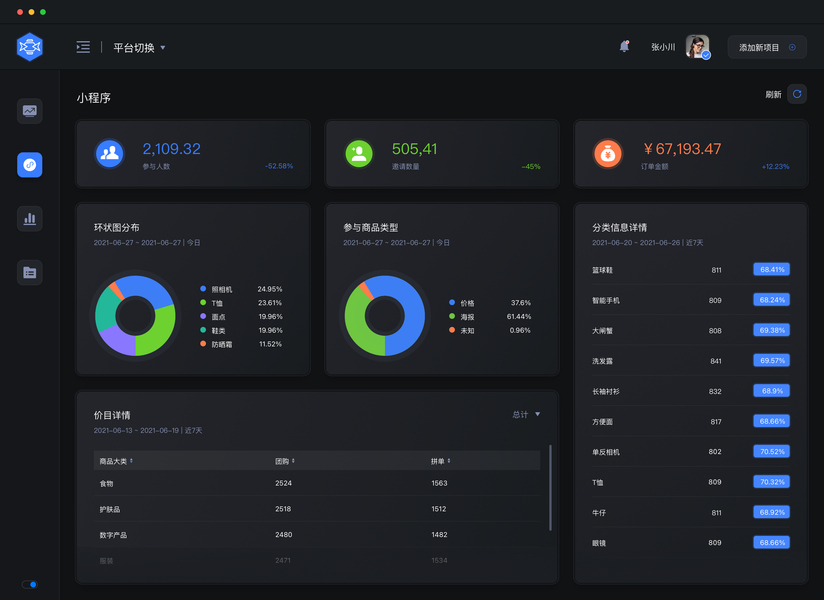This screenshot has width=824, height=600.
Task: Click the 分类信息详情 date range text
Action: click(x=647, y=243)
